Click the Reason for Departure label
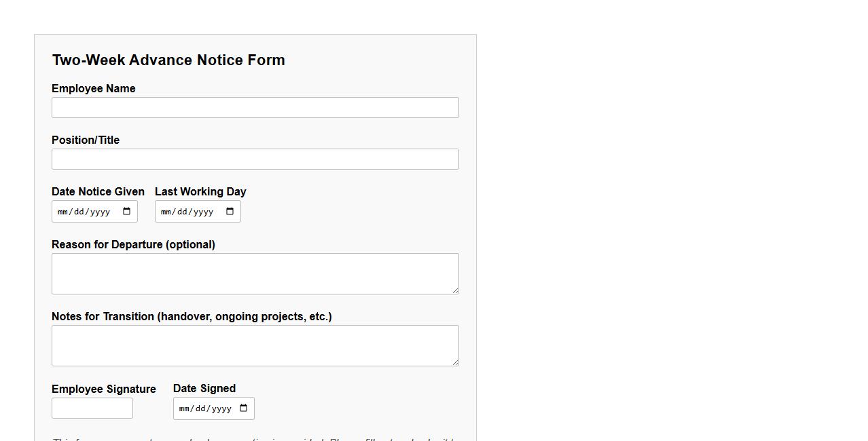This screenshot has height=441, width=868. click(133, 244)
